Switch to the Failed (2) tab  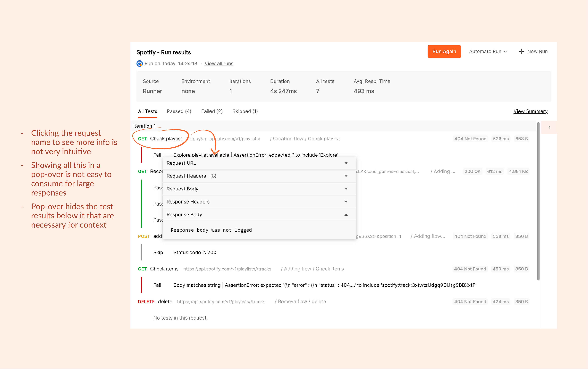pos(212,111)
